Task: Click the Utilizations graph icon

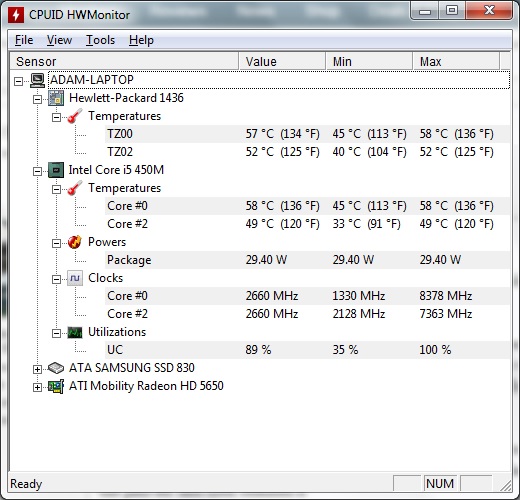Action: tap(75, 332)
